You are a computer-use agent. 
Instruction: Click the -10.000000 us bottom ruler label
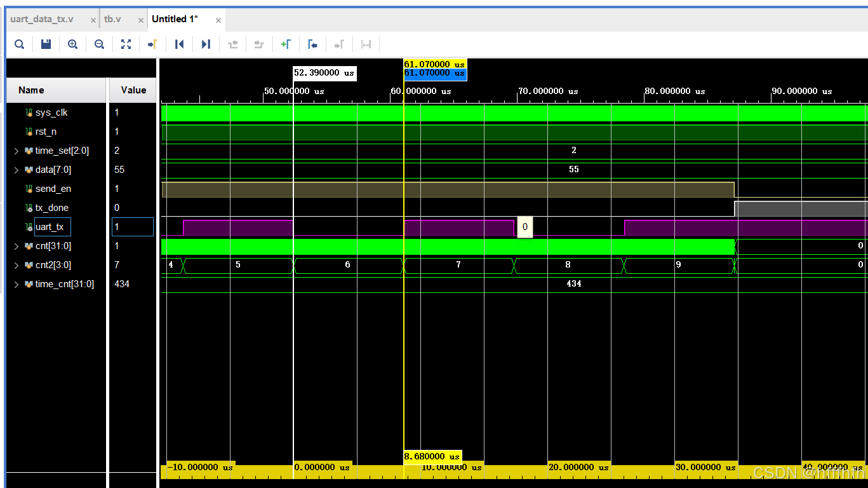(200, 467)
